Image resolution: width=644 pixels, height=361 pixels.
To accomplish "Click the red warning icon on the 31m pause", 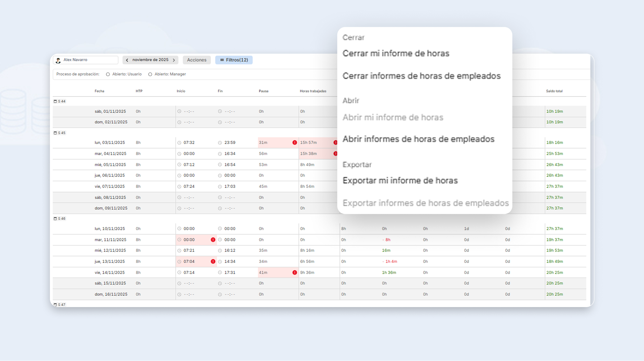I will point(295,142).
